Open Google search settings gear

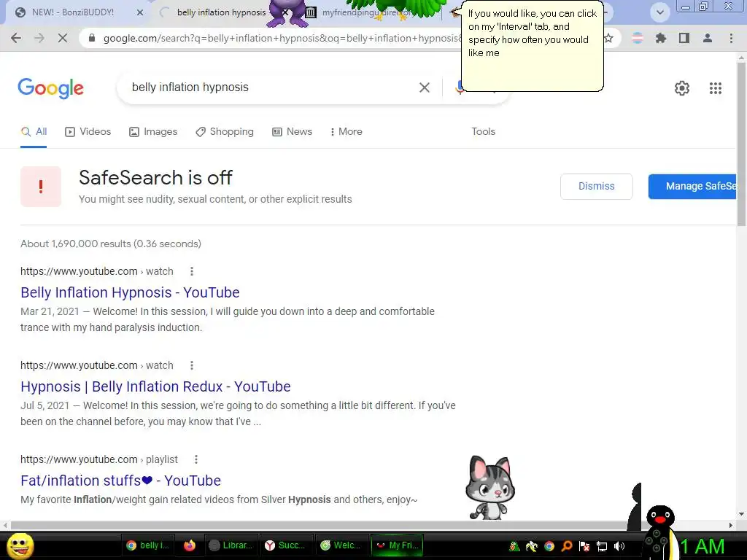pyautogui.click(x=682, y=88)
